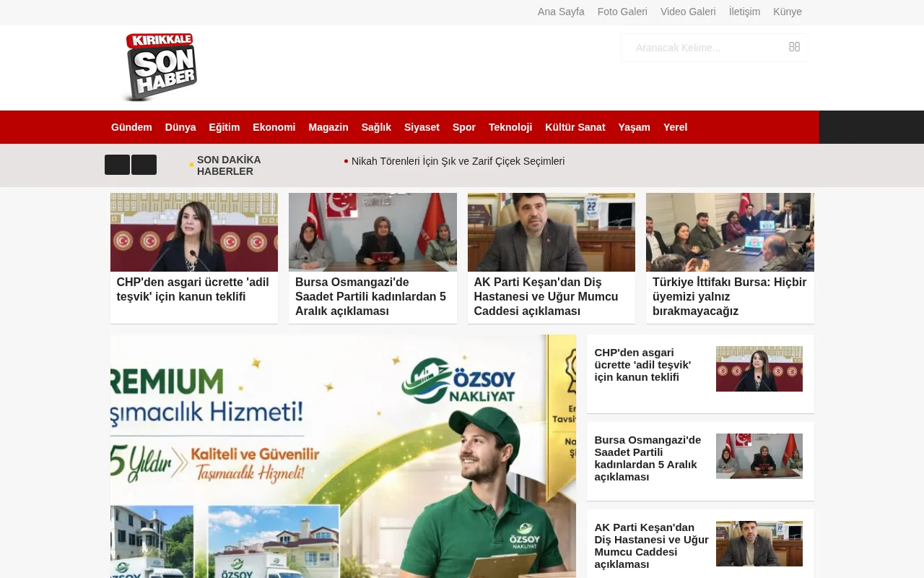The height and width of the screenshot is (578, 924).
Task: Read the Nikah Törenleri ticker headline
Action: (x=458, y=161)
